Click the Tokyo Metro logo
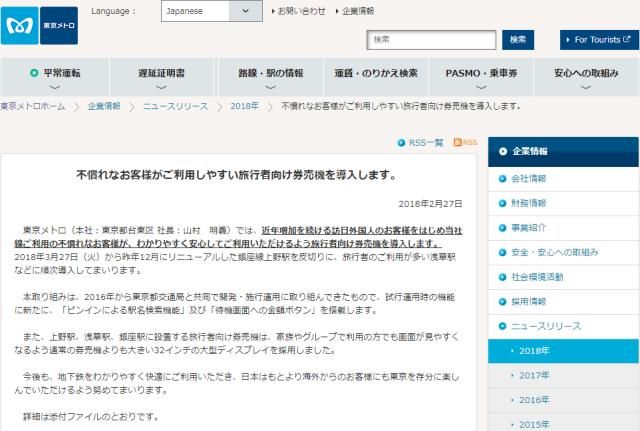 tap(39, 25)
